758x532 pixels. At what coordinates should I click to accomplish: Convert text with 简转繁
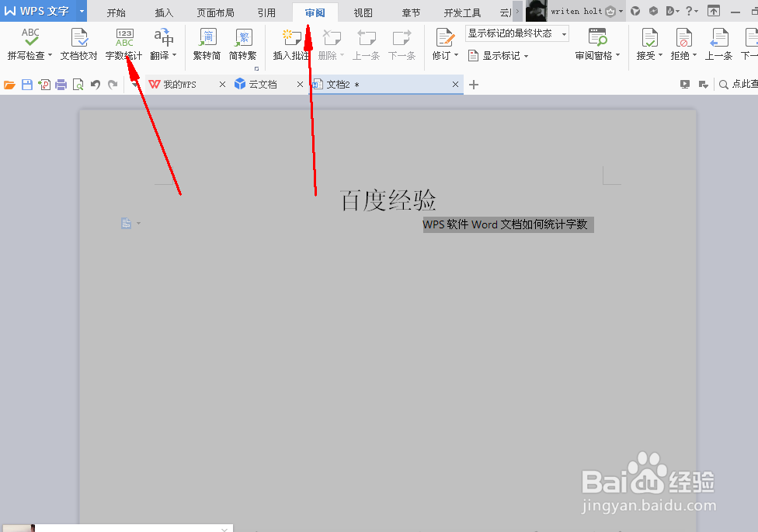242,44
